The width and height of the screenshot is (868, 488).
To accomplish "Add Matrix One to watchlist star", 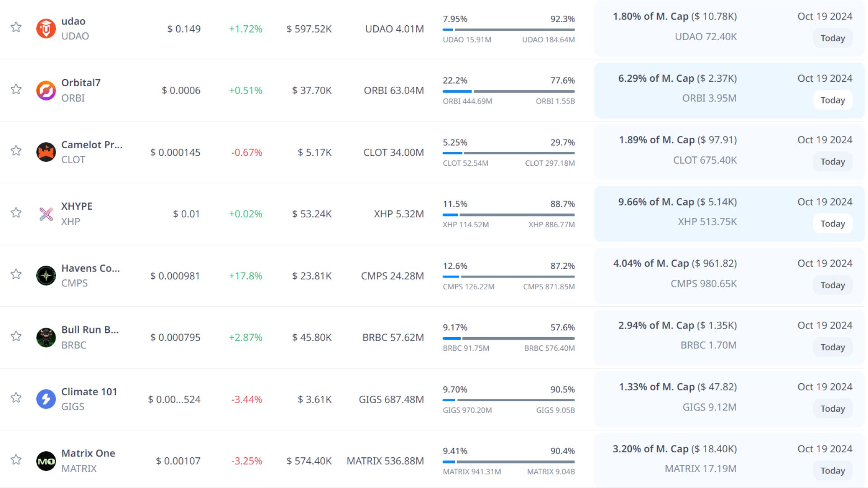I will 16,460.
